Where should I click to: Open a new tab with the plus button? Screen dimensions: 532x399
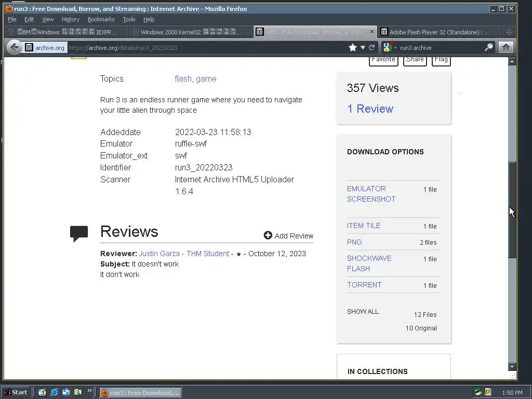tap(509, 32)
